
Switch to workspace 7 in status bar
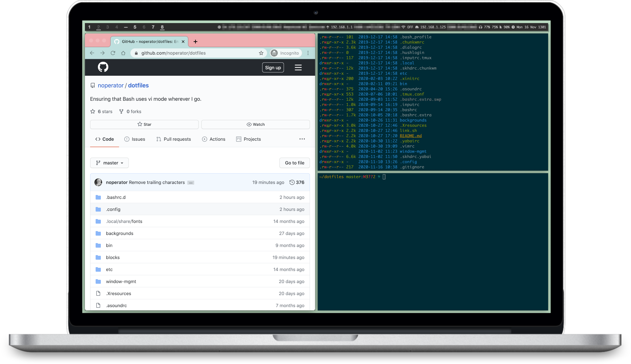pyautogui.click(x=153, y=27)
